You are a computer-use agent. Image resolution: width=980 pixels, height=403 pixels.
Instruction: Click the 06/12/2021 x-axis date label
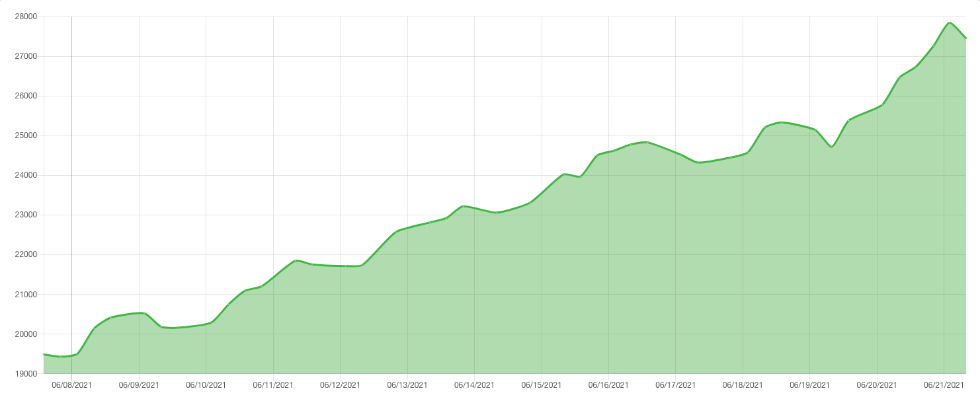(340, 385)
